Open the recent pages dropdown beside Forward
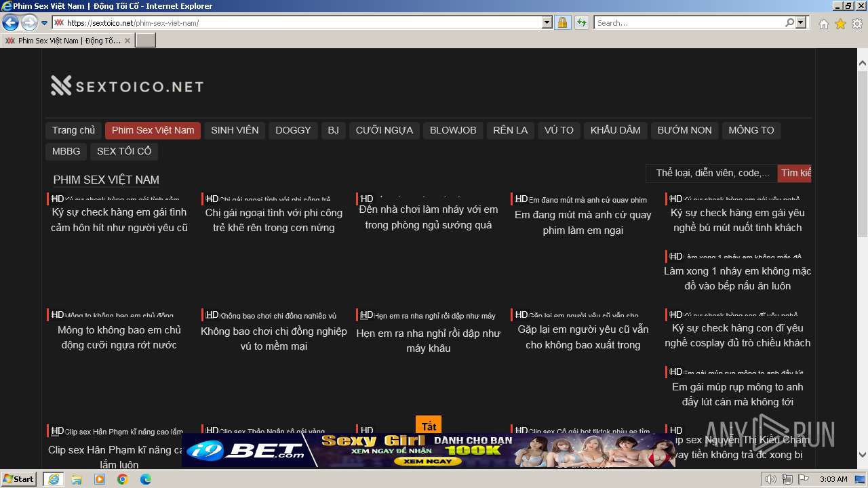This screenshot has height=488, width=868. (44, 23)
